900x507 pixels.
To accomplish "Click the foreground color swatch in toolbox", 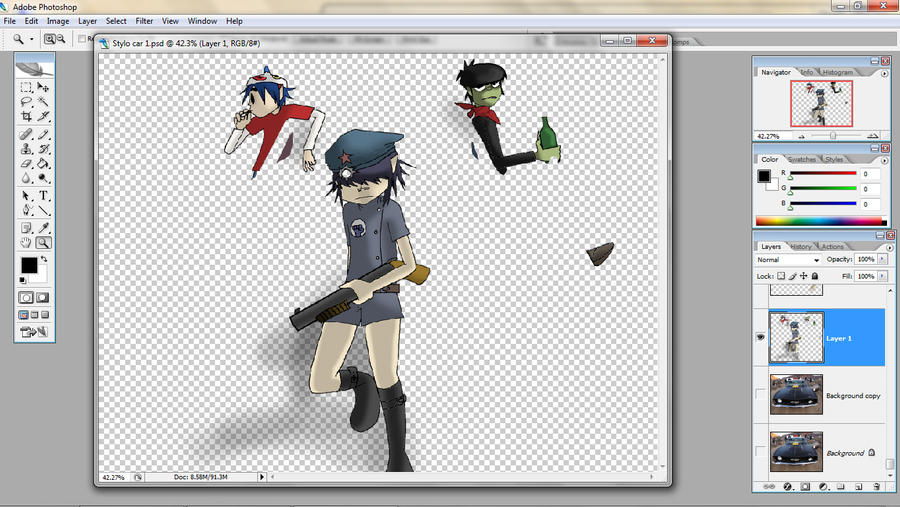I will point(29,265).
